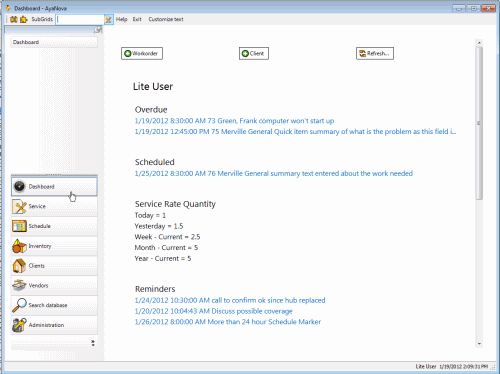
Task: Select the Dashboard item in top navigation list
Action: (x=54, y=42)
